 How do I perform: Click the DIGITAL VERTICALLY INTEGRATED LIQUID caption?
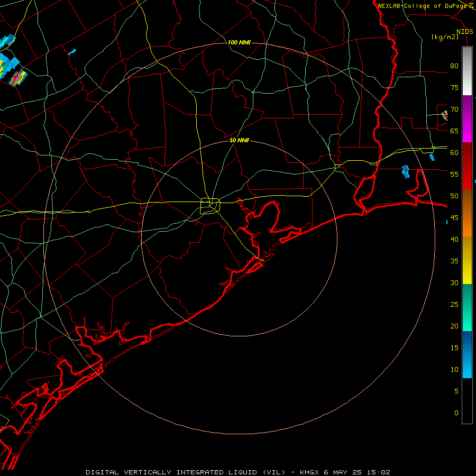click(x=187, y=472)
